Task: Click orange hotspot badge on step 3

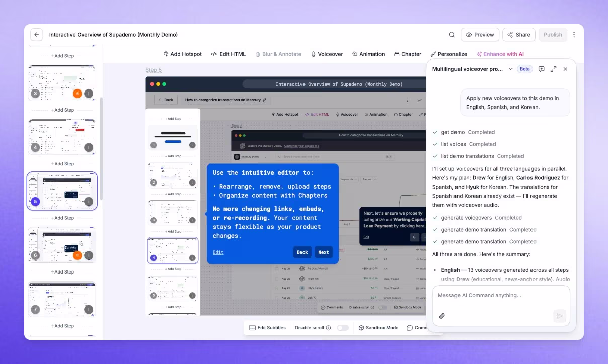Action: pos(77,94)
